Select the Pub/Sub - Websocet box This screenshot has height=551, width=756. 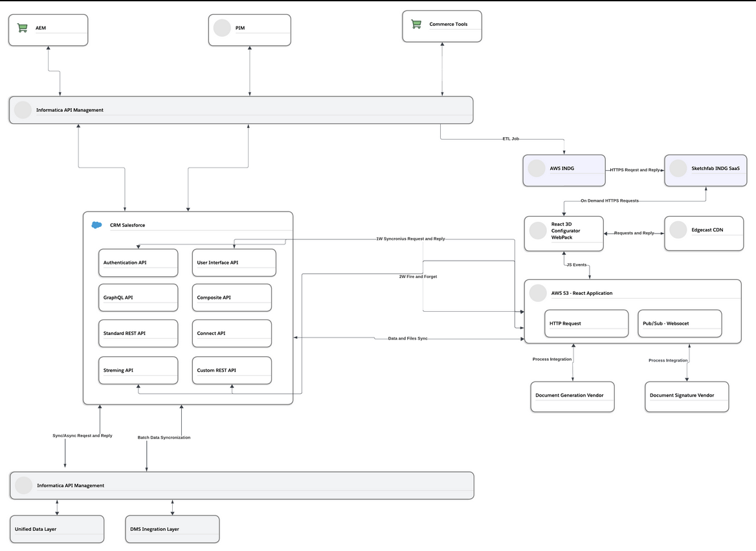pos(680,323)
